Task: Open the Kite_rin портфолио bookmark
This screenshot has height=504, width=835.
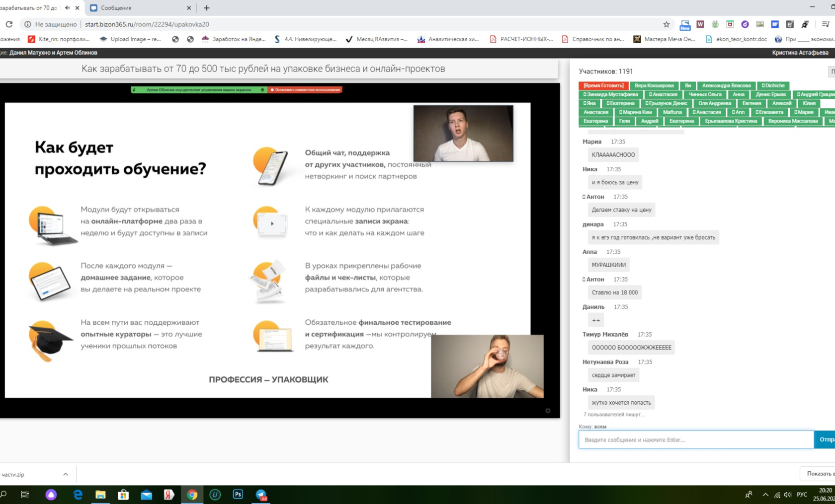Action: [59, 39]
